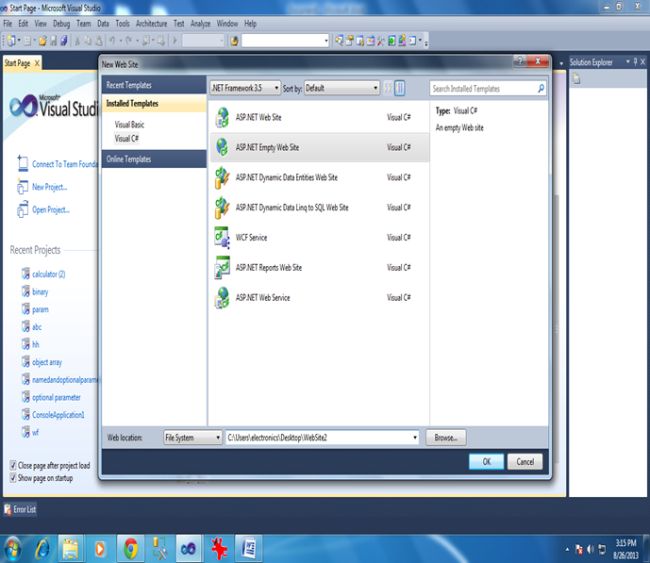
Task: Open the toolbar search combo box dropdown
Action: (326, 41)
